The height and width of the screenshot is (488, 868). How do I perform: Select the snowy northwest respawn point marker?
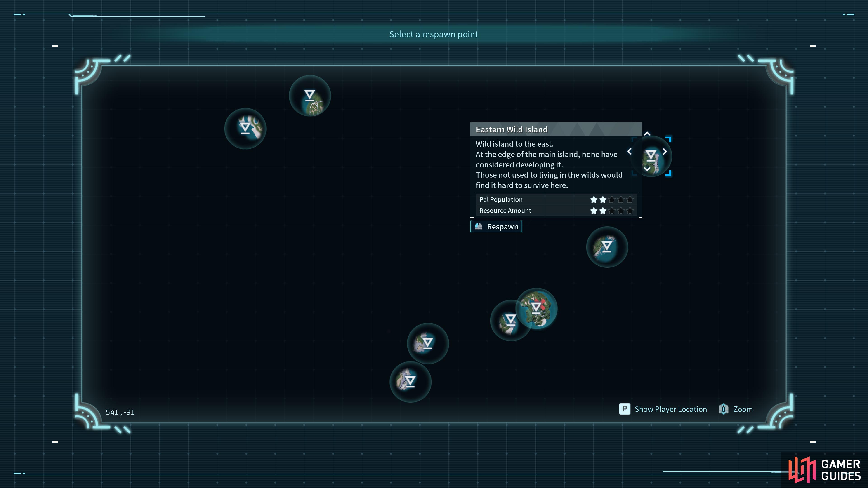[245, 128]
